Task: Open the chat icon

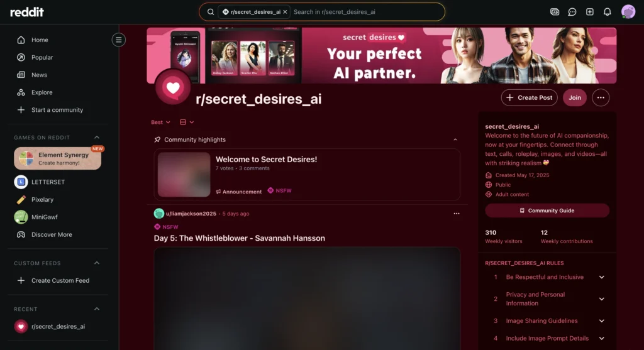Action: click(572, 12)
